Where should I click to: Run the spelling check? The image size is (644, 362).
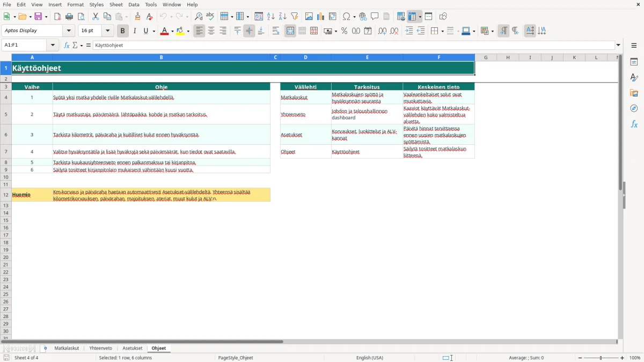click(x=210, y=17)
